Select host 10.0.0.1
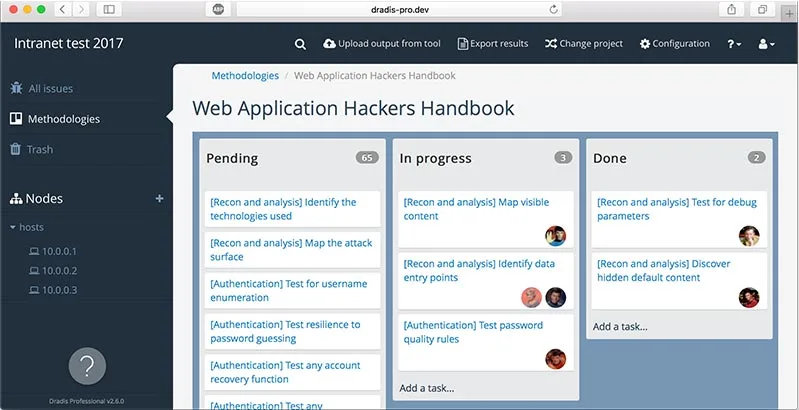799x410 pixels. coord(52,251)
